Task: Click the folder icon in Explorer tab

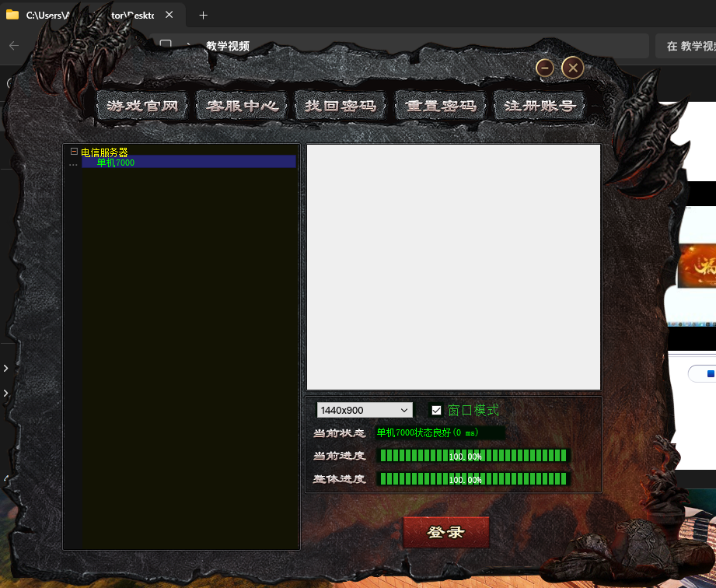Action: click(x=12, y=15)
